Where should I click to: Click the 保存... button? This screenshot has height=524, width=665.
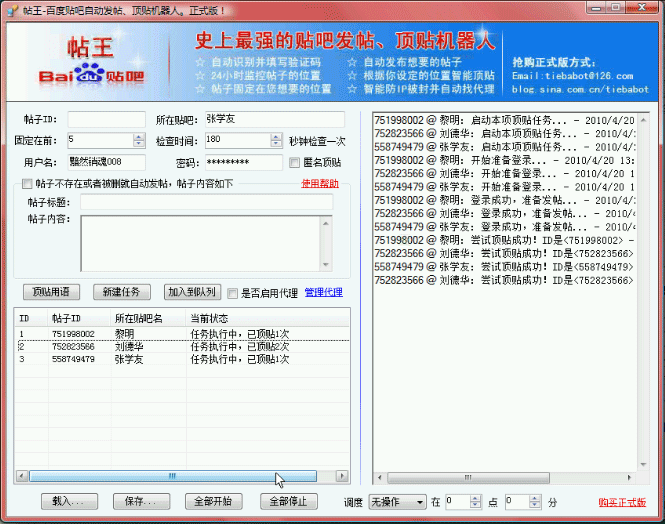[x=142, y=502]
